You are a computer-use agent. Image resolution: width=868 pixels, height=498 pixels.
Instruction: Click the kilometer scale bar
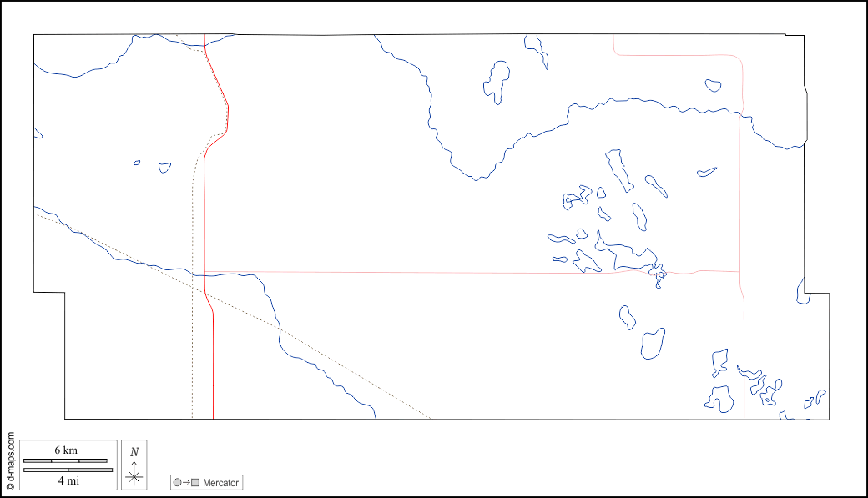click(x=65, y=460)
